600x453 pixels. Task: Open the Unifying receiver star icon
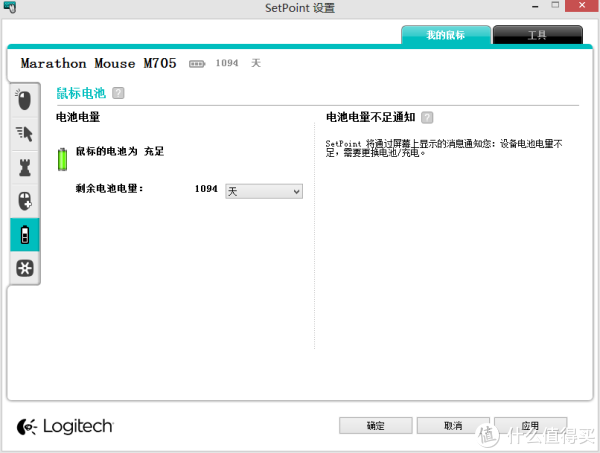pos(24,268)
